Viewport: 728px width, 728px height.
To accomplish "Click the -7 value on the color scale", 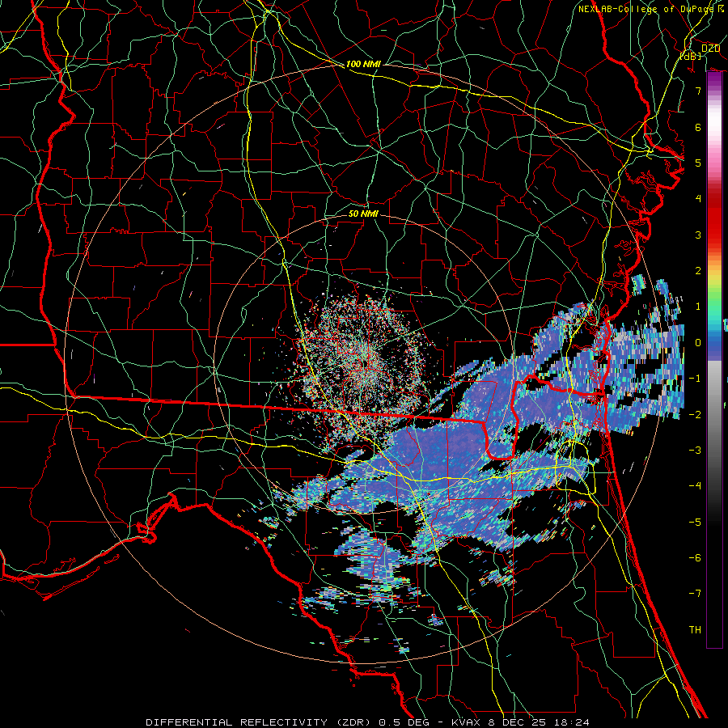I will (695, 594).
